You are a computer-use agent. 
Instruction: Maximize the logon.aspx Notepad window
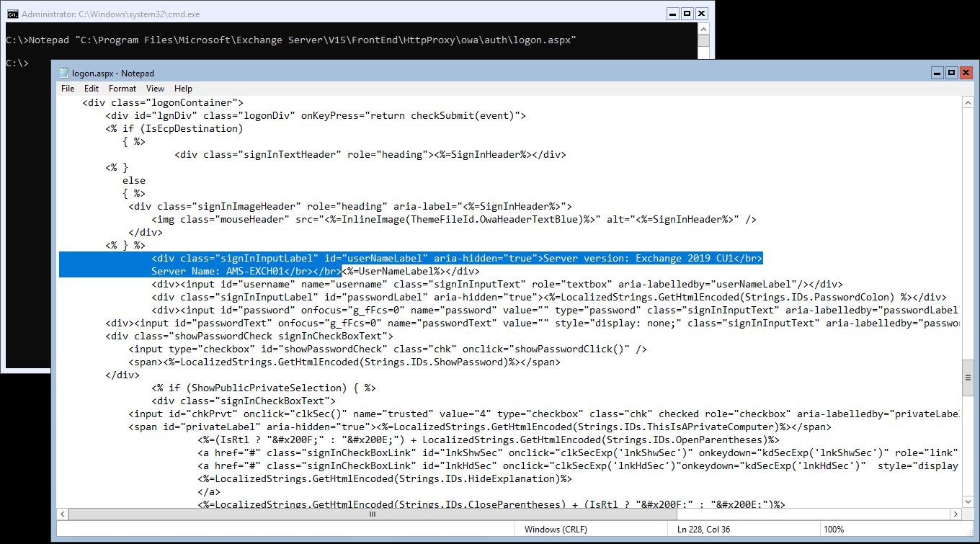951,73
